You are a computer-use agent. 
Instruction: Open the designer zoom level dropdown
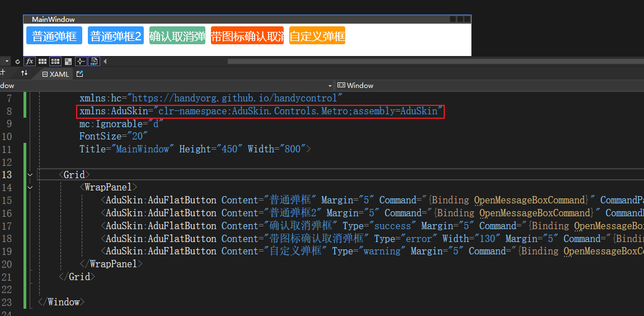click(x=6, y=61)
